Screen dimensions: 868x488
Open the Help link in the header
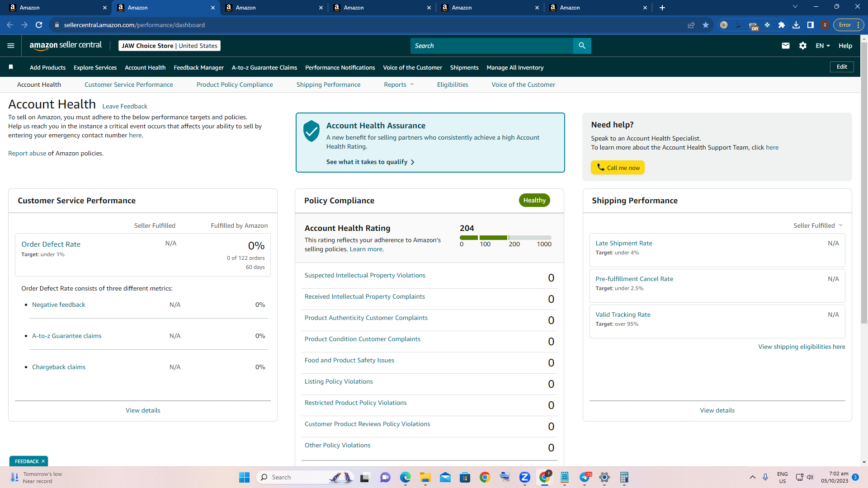845,46
